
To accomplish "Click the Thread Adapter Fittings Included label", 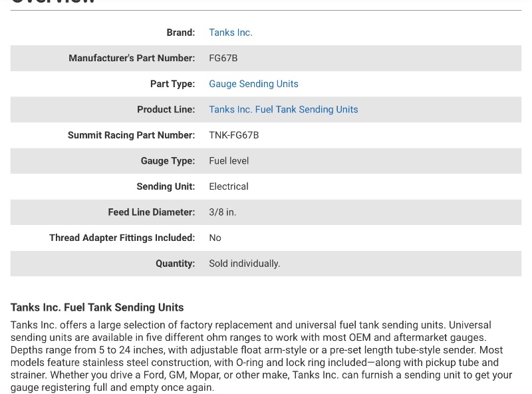I will 122,238.
